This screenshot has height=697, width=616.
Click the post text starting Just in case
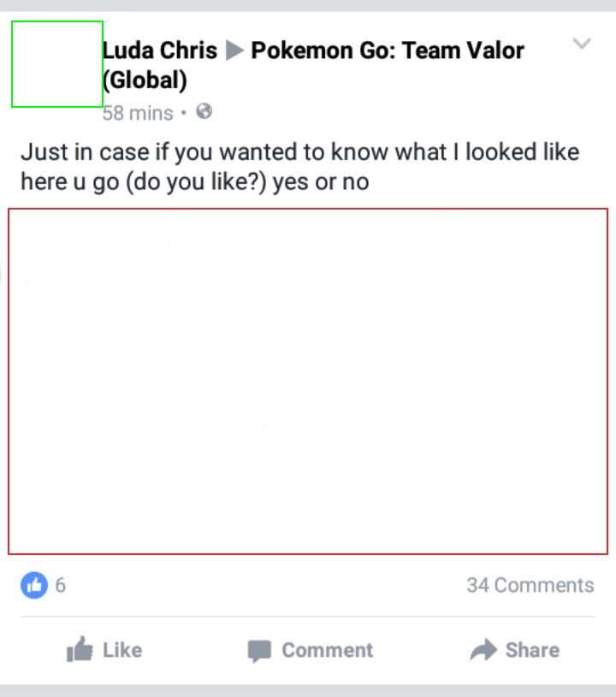299,167
